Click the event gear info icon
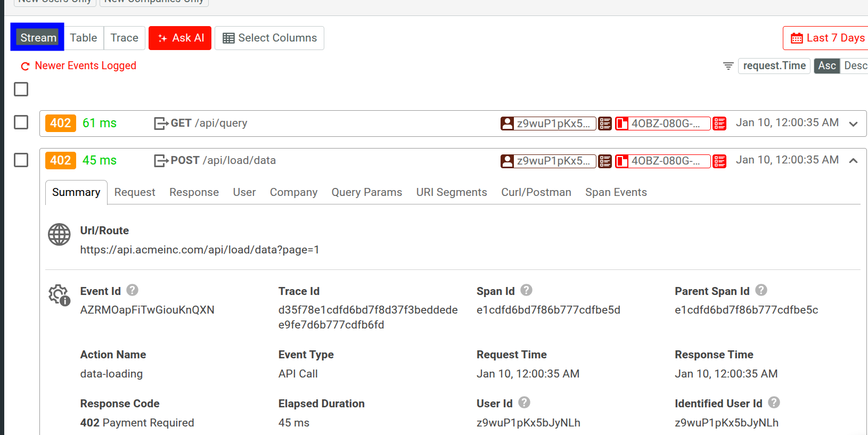Viewport: 868px width, 435px height. tap(59, 295)
